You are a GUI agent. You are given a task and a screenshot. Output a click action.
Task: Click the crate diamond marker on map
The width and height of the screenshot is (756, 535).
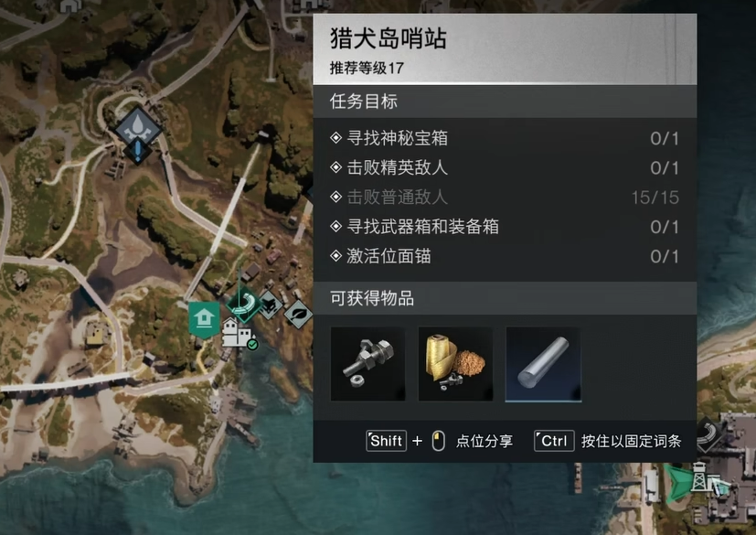coord(270,305)
